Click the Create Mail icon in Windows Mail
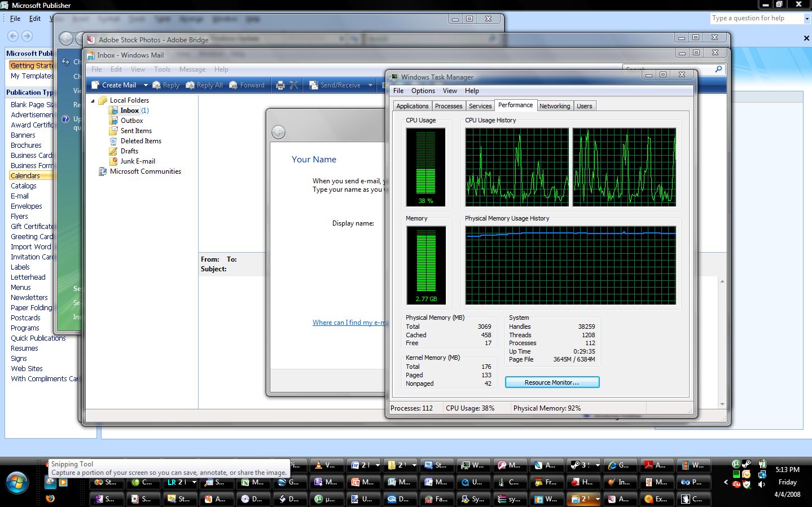Screen dimensions: 812x507 (95, 85)
